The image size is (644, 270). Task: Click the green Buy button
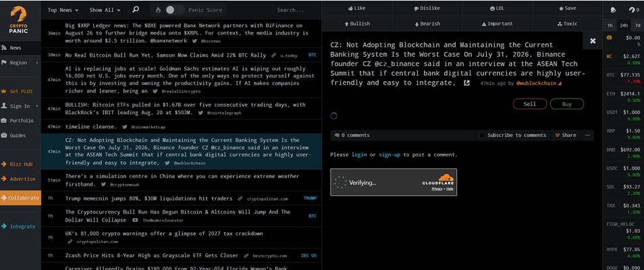tap(567, 104)
